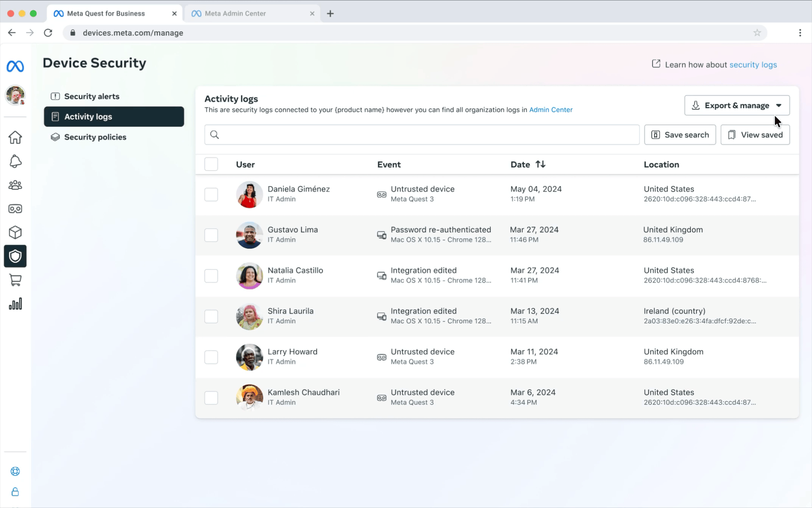Select all rows with header checkbox
Viewport: 812px width, 508px height.
coord(211,164)
